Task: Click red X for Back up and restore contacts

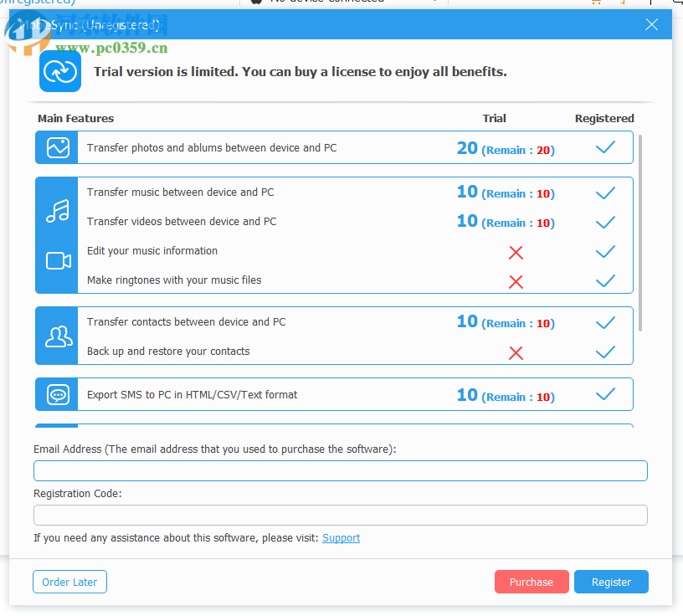Action: pos(516,353)
